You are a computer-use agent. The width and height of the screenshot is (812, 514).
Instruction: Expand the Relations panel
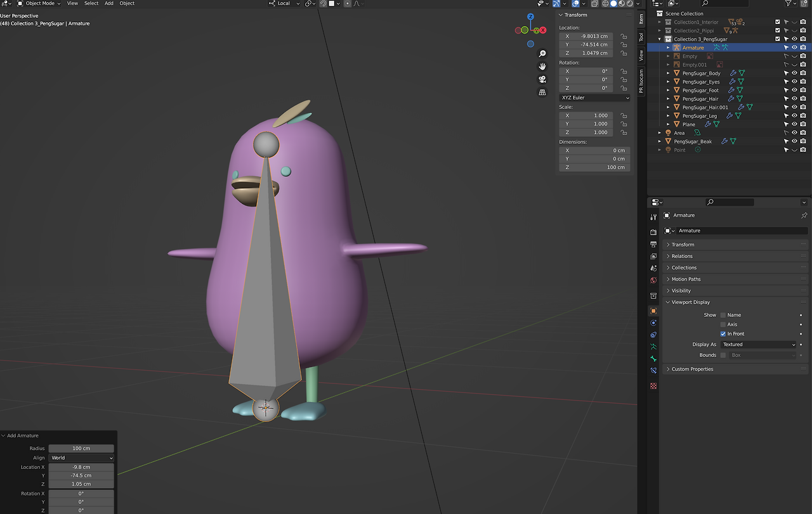(x=735, y=256)
